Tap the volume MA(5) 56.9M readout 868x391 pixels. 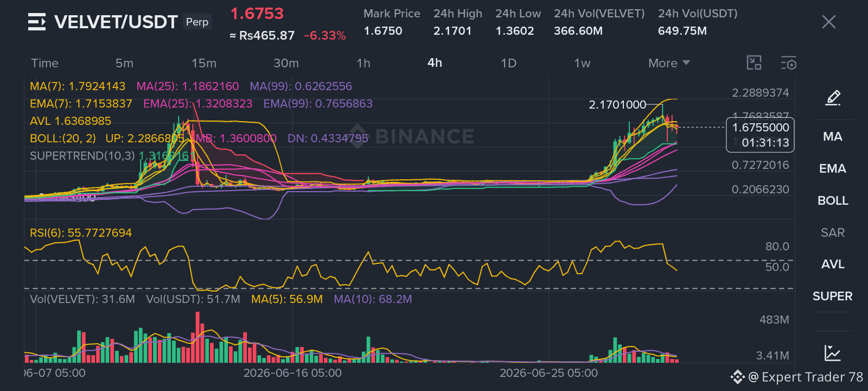click(x=287, y=299)
